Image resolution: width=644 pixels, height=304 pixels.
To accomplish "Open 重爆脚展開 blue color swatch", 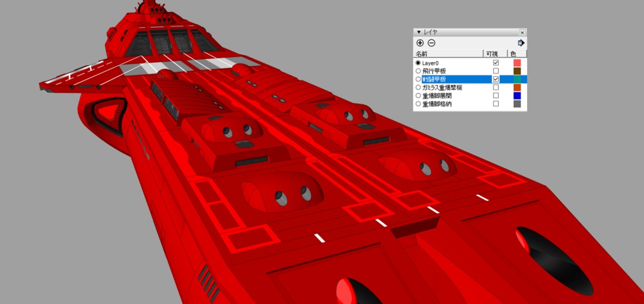I will coord(517,95).
